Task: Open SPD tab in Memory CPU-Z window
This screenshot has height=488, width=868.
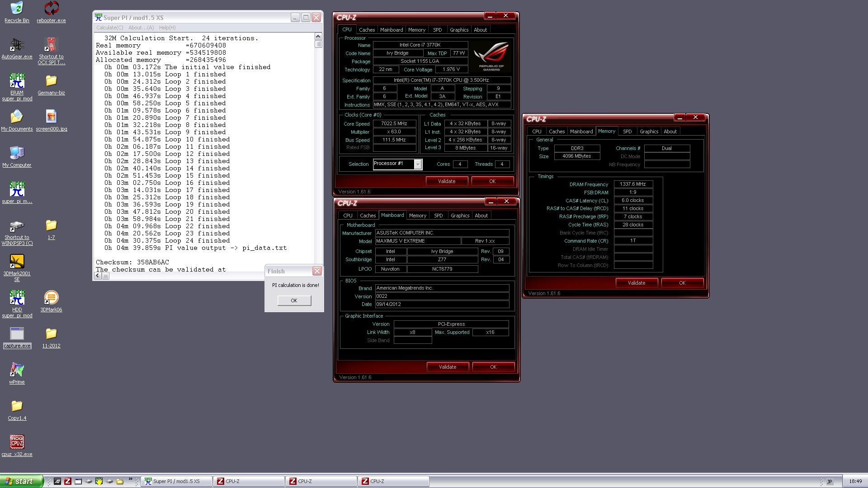Action: click(627, 131)
